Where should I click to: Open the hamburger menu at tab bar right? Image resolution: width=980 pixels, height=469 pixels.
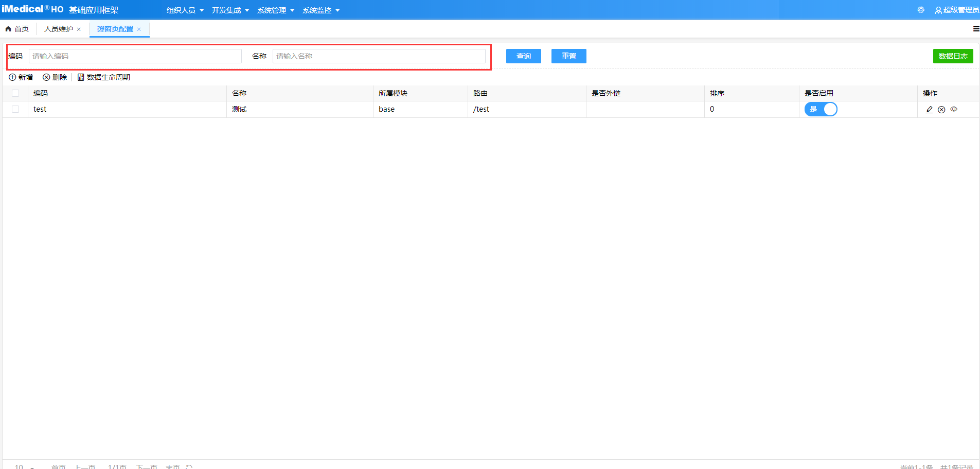point(976,29)
